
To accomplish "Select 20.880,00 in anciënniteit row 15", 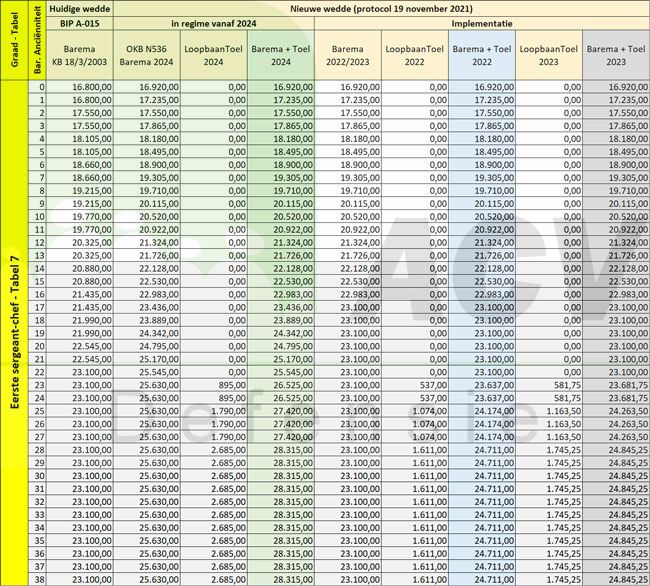I will click(80, 281).
